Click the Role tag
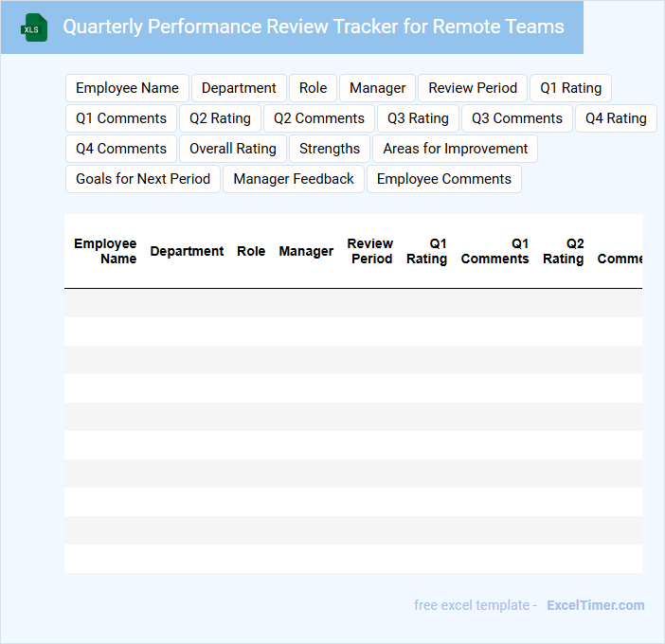This screenshot has height=644, width=665. click(313, 88)
